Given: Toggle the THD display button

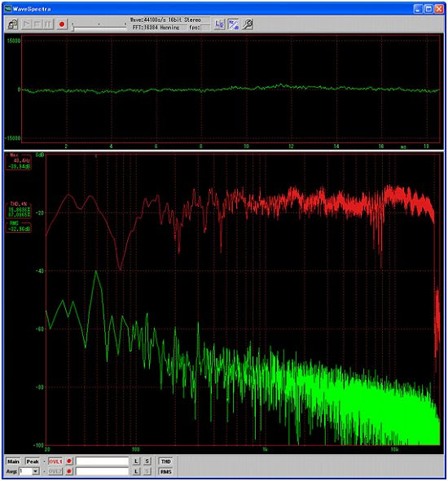Looking at the screenshot, I should tap(166, 461).
